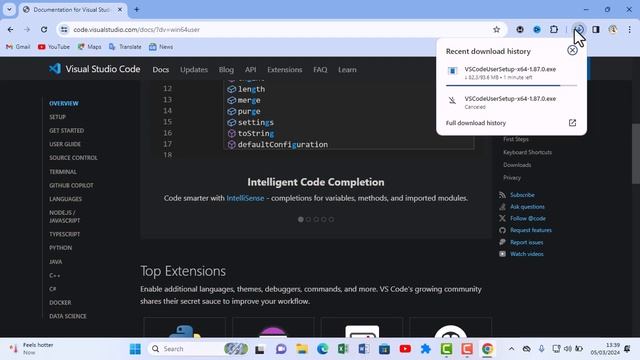Viewport: 640px width, 360px height.
Task: Bookmark this page with the star icon
Action: 496,29
